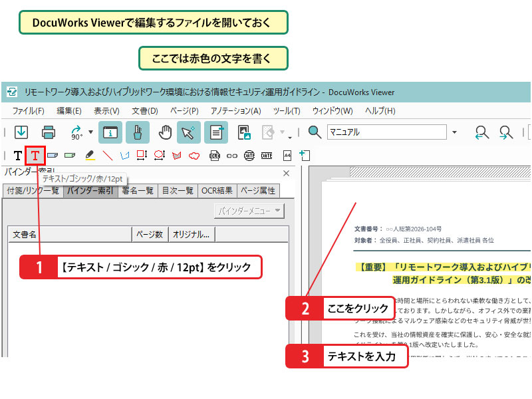Click the DocuWorks Viewer title bar app icon
Viewport: 532px width, 399px height.
click(12, 92)
